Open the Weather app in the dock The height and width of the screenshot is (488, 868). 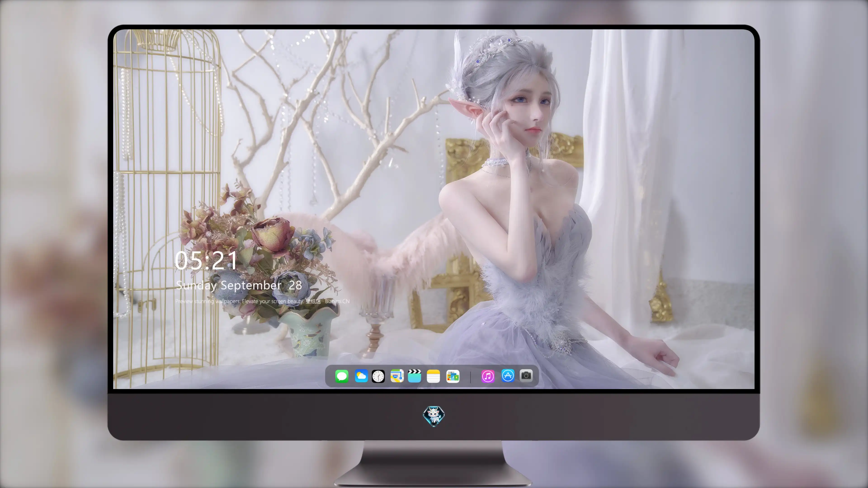(x=361, y=376)
